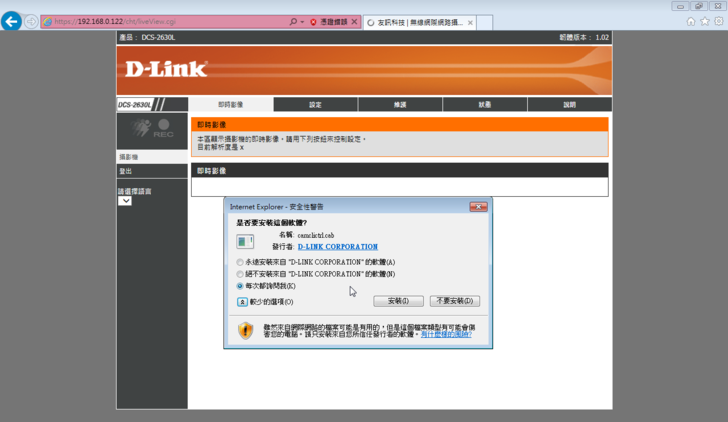Click the 登出 (Logout) sidebar item
This screenshot has width=728, height=422.
pyautogui.click(x=152, y=171)
